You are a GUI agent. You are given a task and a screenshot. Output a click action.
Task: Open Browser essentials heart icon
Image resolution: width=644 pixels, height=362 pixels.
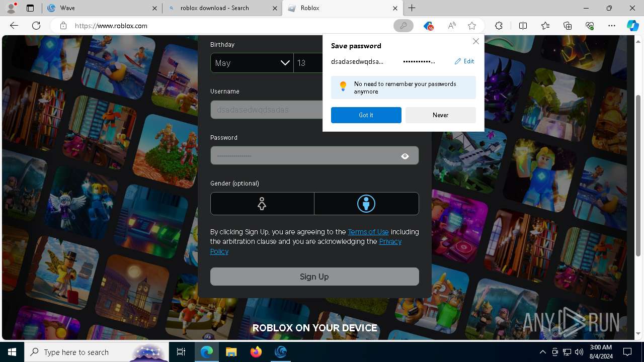pyautogui.click(x=590, y=26)
